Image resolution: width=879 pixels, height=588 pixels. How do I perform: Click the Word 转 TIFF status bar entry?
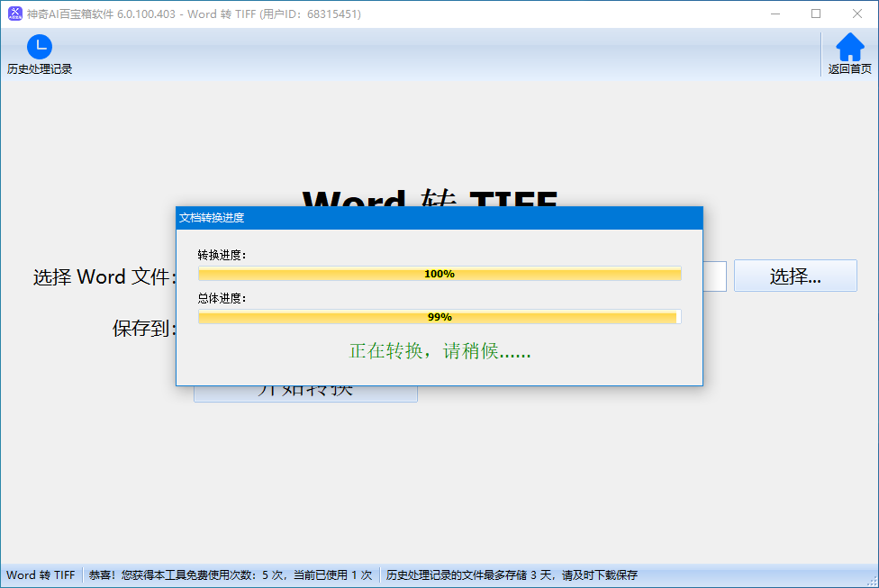(x=41, y=575)
